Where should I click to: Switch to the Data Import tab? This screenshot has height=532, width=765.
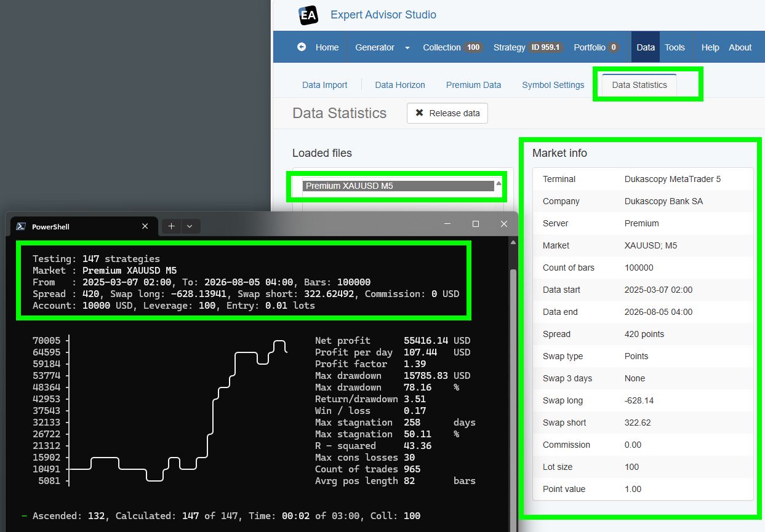(x=325, y=85)
